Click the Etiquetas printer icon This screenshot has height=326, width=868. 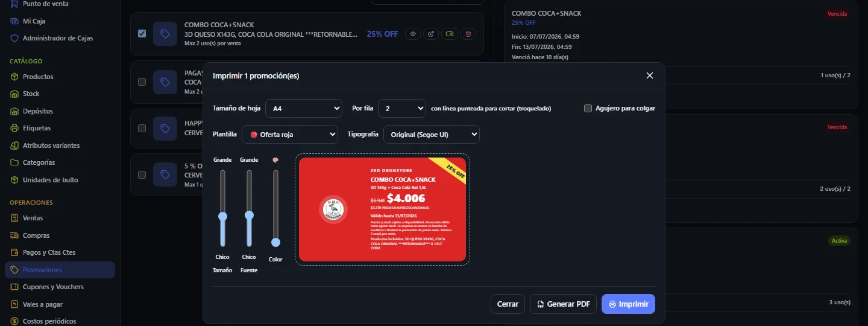14,128
